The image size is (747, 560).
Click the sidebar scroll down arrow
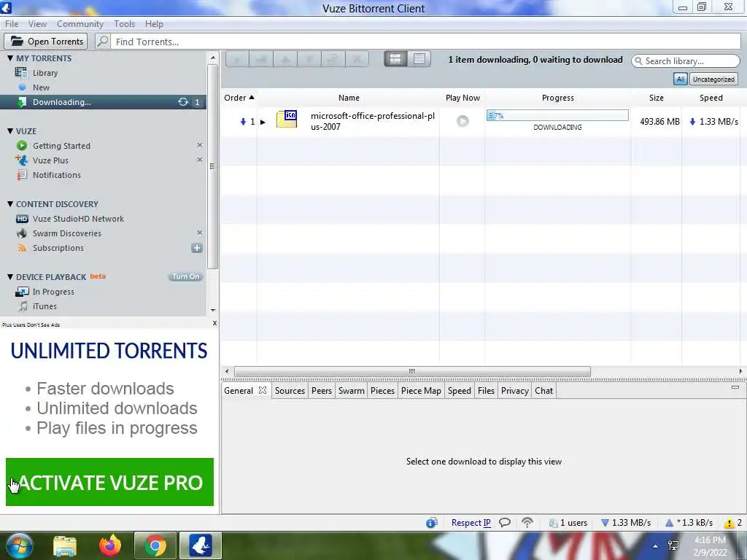(x=213, y=311)
